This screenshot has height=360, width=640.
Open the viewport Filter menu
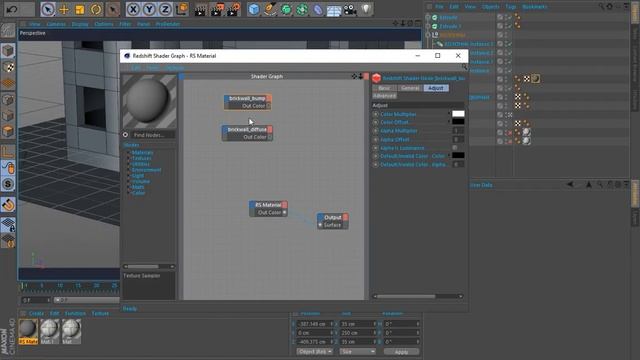coord(125,24)
